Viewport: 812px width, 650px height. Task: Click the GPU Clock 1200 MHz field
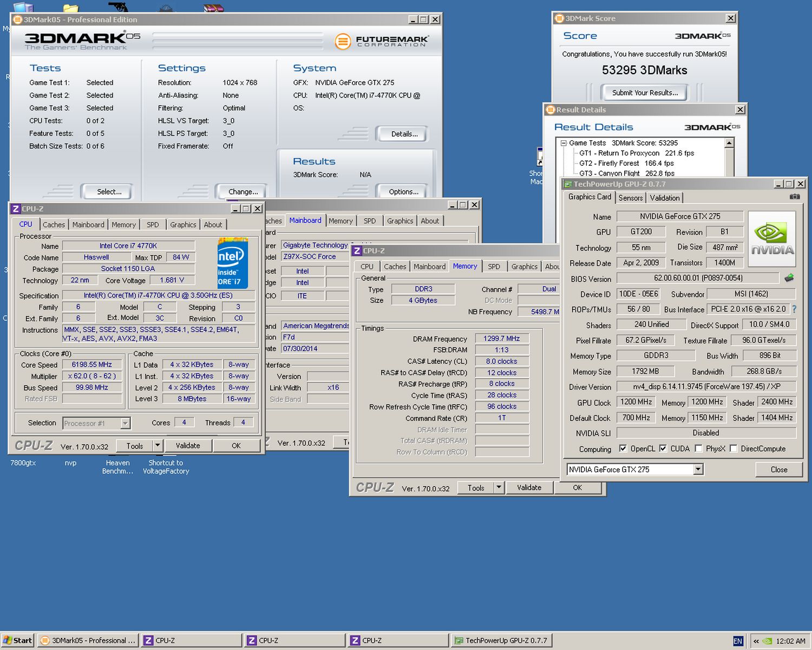click(x=636, y=402)
